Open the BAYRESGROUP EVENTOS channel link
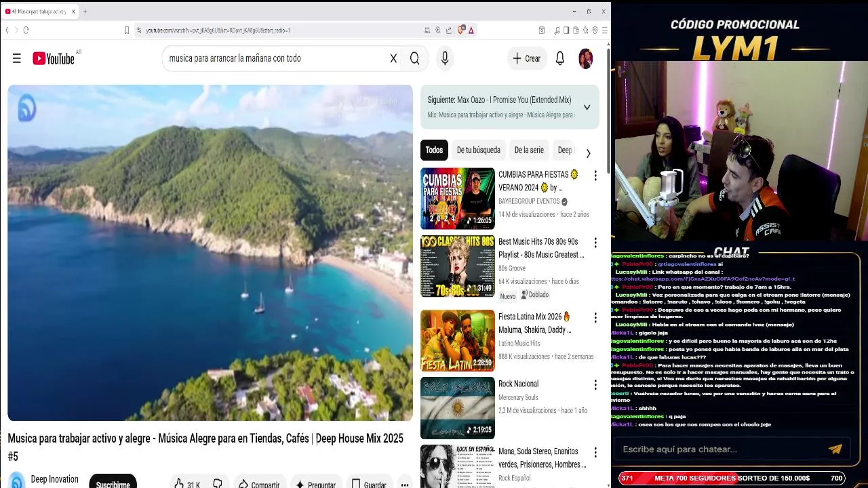The width and height of the screenshot is (868, 488). [529, 201]
